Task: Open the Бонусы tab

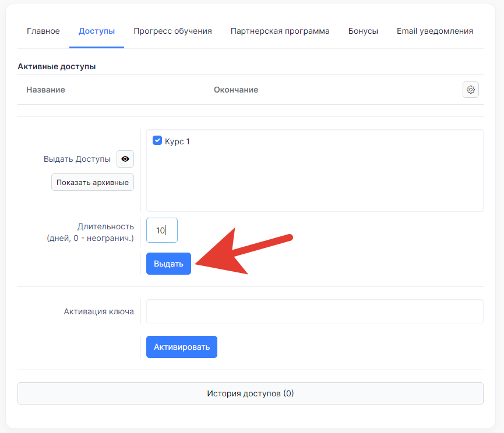Action: point(363,31)
